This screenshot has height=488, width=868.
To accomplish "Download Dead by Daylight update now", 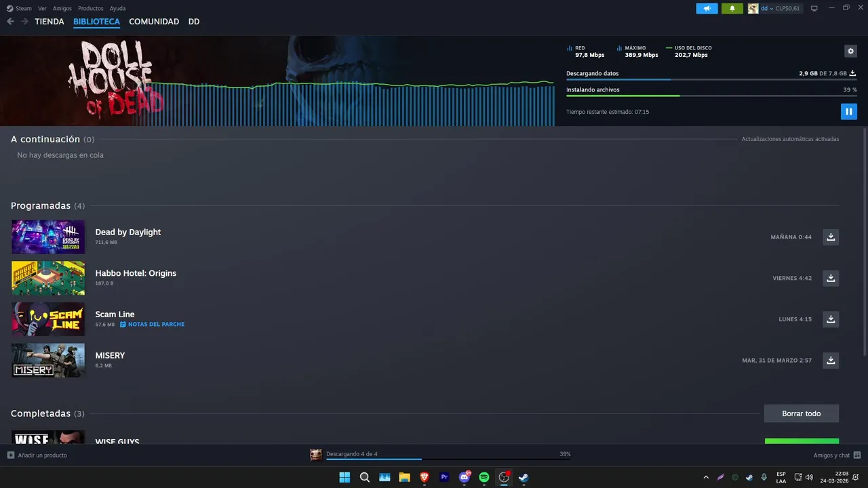I will tap(831, 237).
